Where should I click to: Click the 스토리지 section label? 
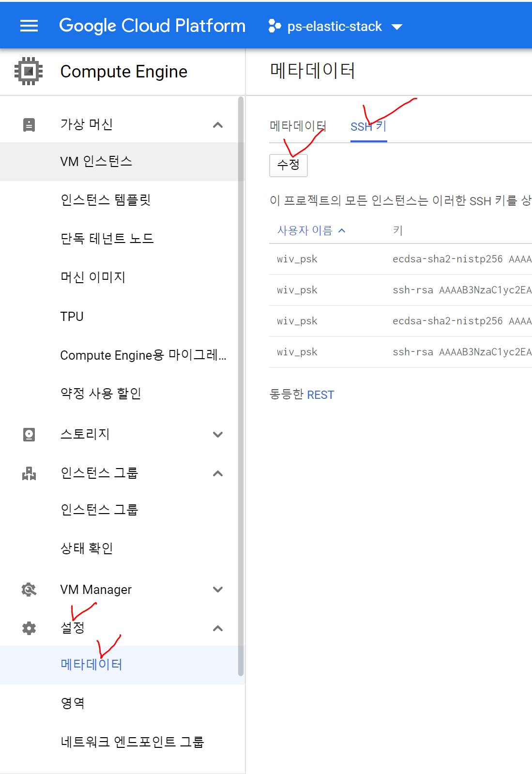(x=85, y=434)
